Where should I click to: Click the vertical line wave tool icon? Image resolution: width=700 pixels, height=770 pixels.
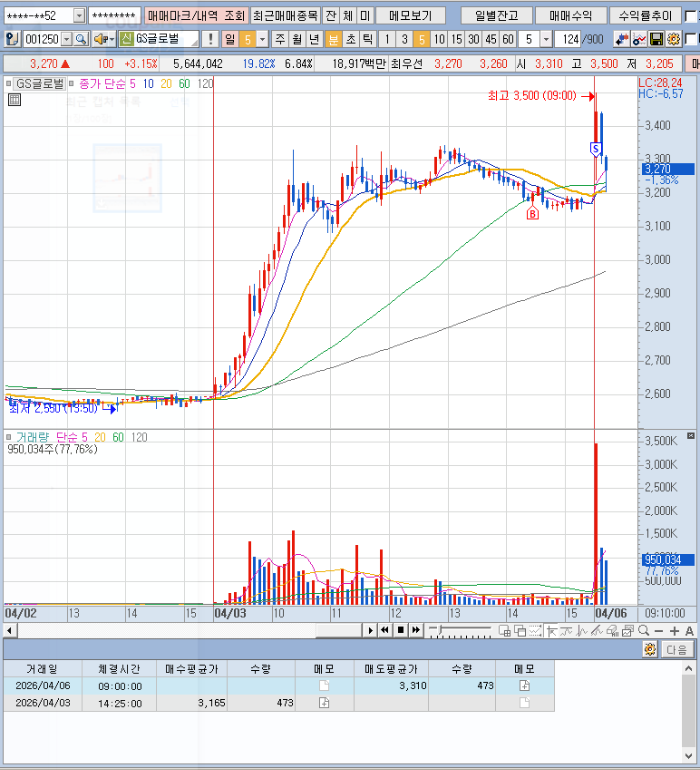click(582, 631)
